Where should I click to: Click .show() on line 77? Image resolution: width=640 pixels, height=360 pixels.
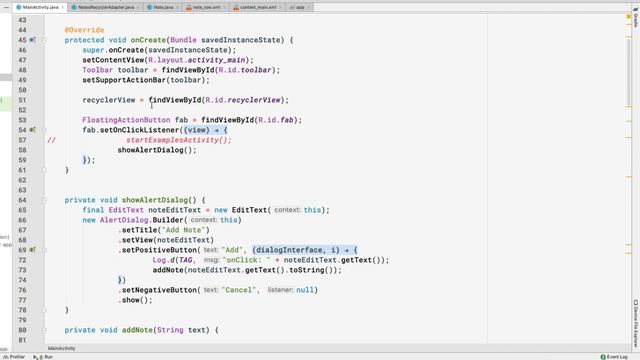[x=135, y=300]
